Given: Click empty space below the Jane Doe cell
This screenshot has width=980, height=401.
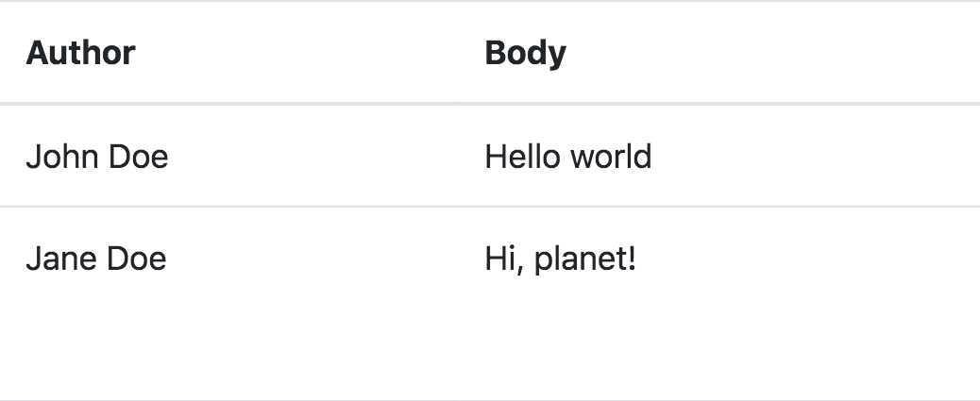Looking at the screenshot, I should point(96,340).
